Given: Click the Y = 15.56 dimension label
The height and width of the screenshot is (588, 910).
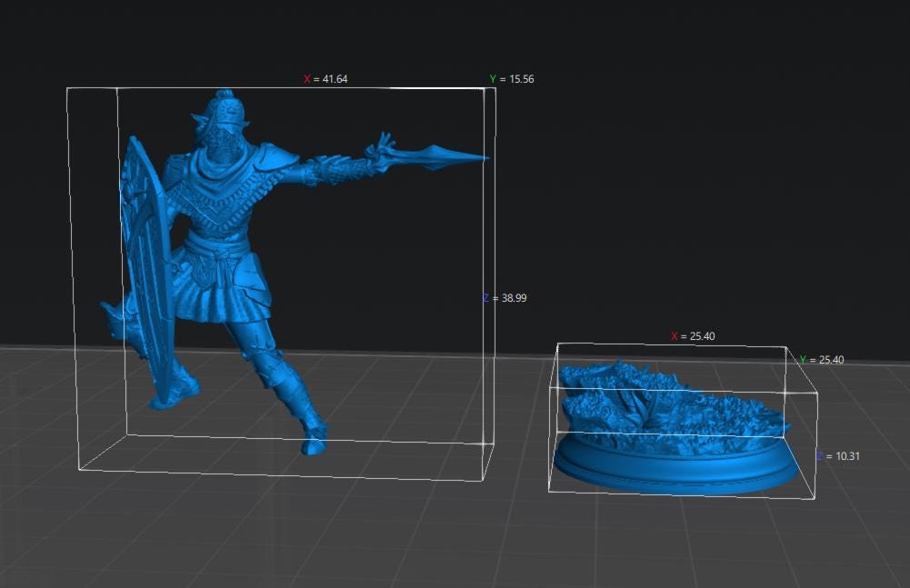Looking at the screenshot, I should click(x=511, y=79).
